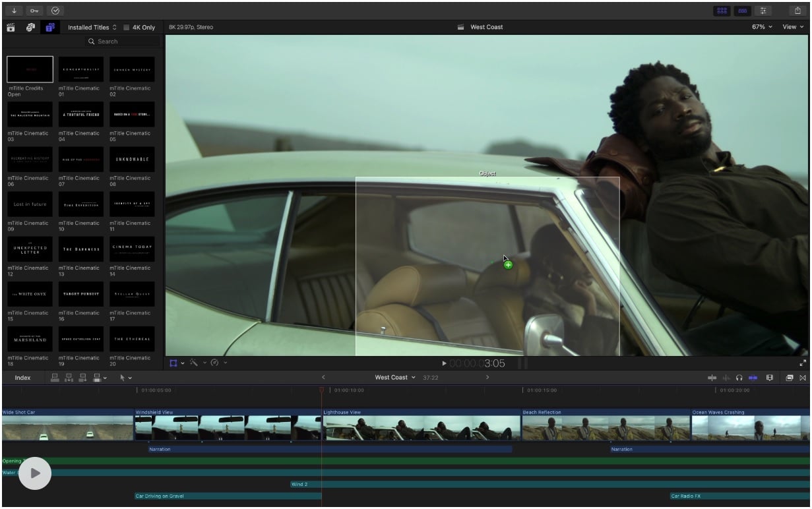This screenshot has height=509, width=812.
Task: Show the Libraries sidebar clapperboard icon
Action: pos(11,27)
